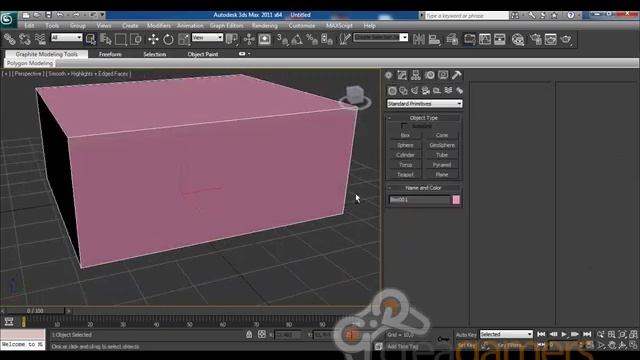This screenshot has height=360, width=640.
Task: Click the pink object color swatch
Action: (x=456, y=200)
